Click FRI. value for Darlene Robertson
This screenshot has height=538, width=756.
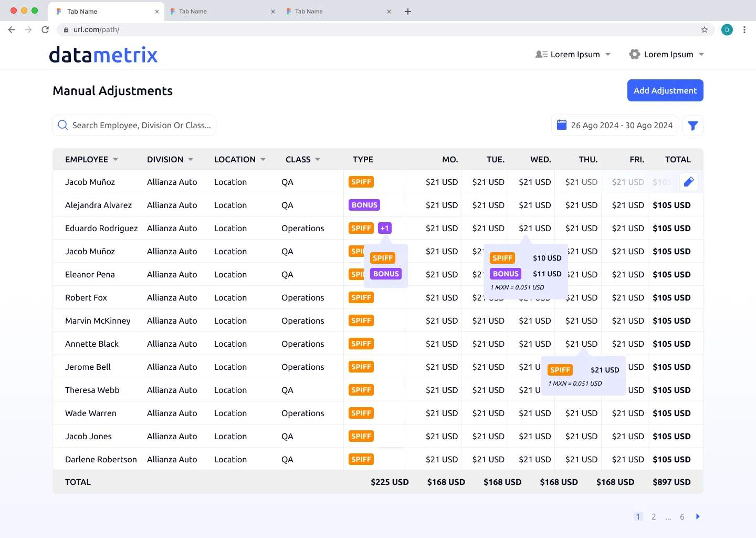[x=628, y=459]
